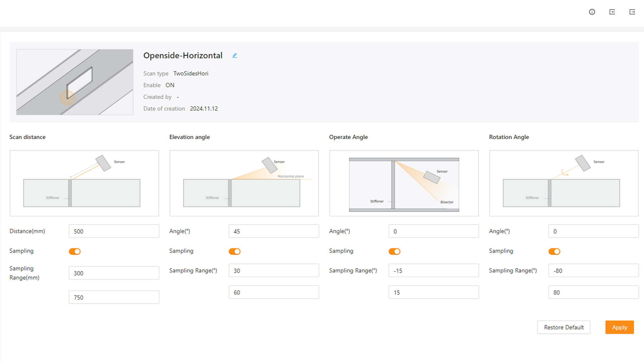Click the Scan distance section heading

[28, 137]
